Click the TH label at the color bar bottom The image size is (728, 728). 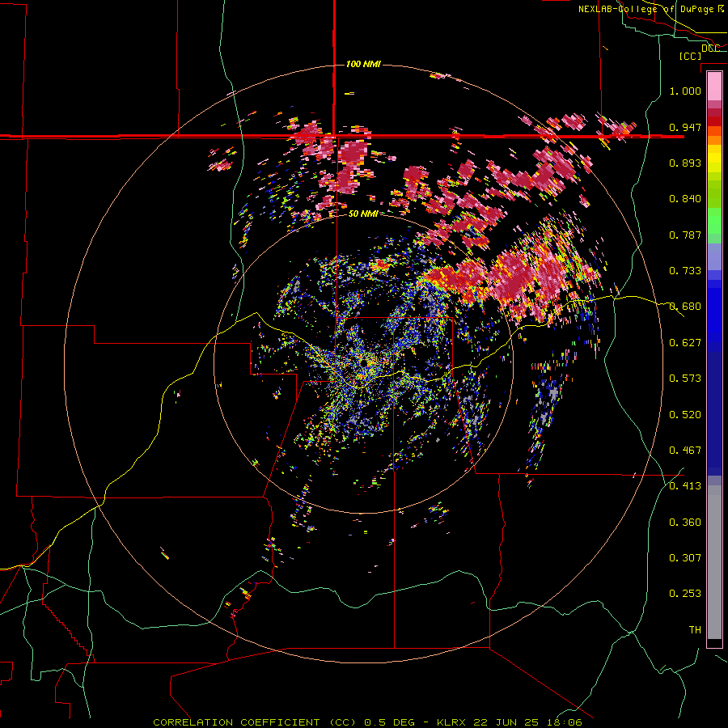(695, 630)
